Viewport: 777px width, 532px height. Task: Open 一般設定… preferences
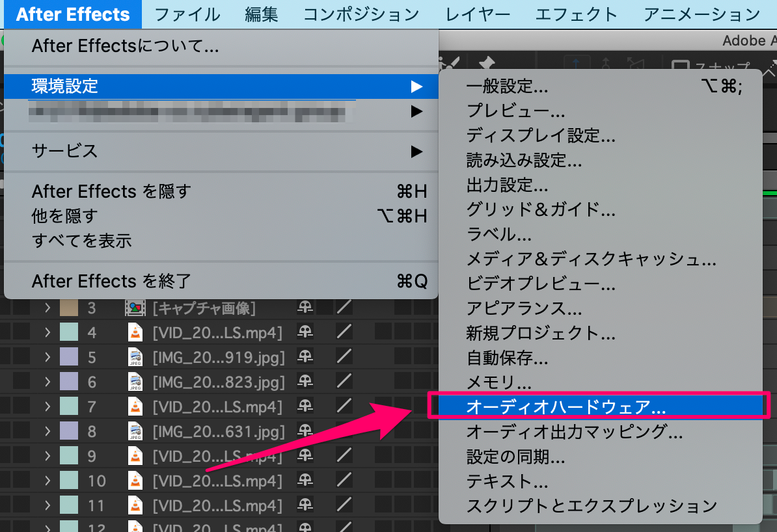[x=601, y=86]
